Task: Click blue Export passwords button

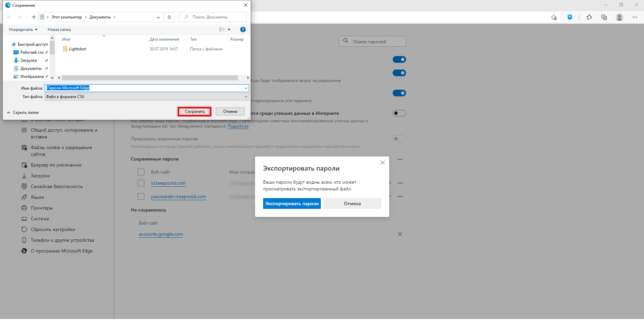Action: (292, 203)
